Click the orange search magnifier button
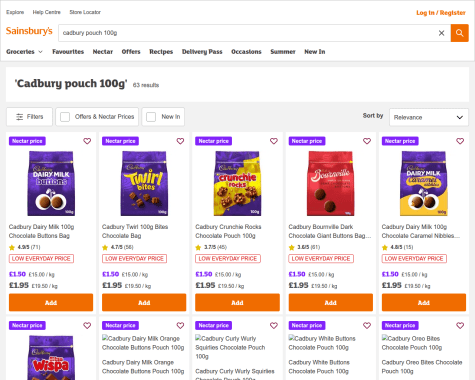Viewport: 475px width, 380px height. tap(460, 33)
